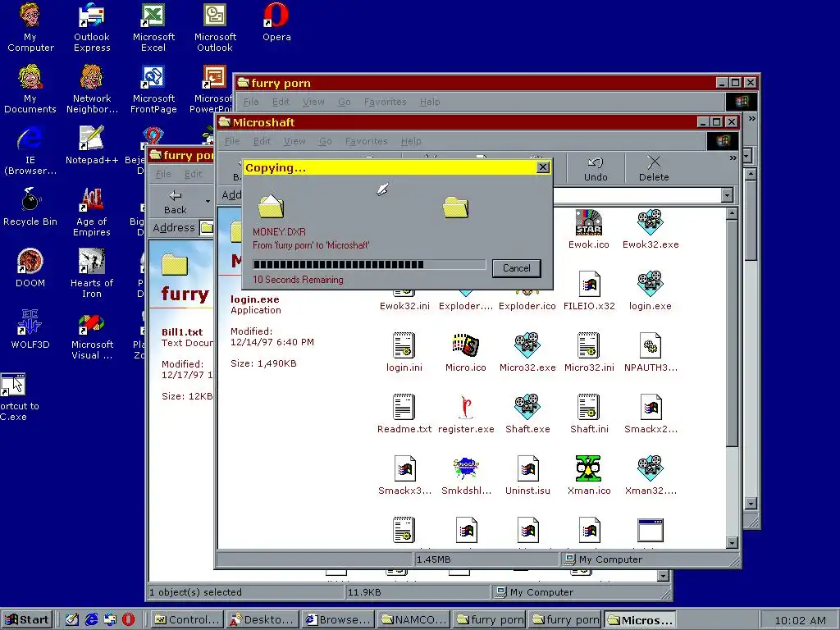Select Ewok32.exe file in Microshaft
Viewport: 840px width, 630px height.
click(x=651, y=230)
